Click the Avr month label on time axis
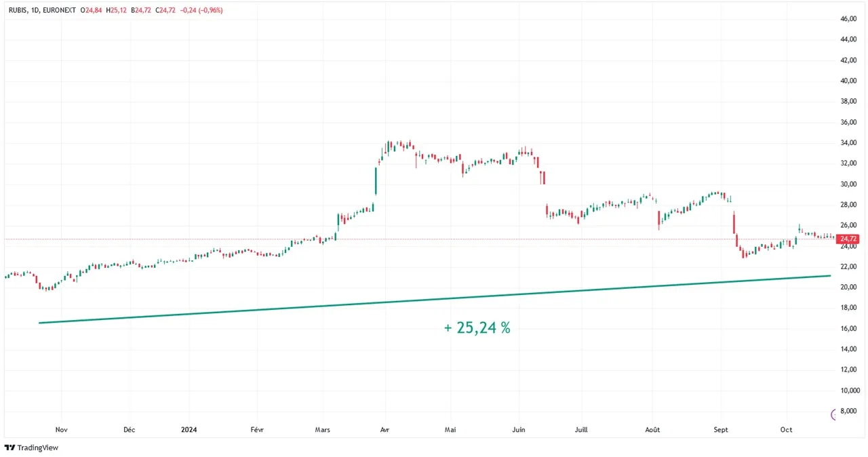The height and width of the screenshot is (457, 868). [385, 429]
